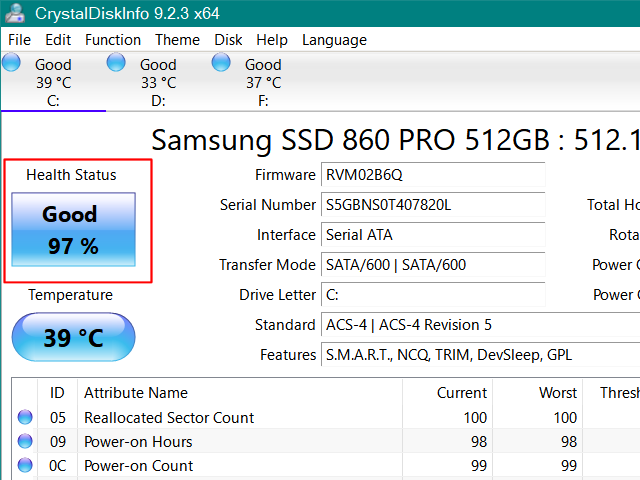This screenshot has height=480, width=640.
Task: Open the Theme menu
Action: (x=177, y=40)
